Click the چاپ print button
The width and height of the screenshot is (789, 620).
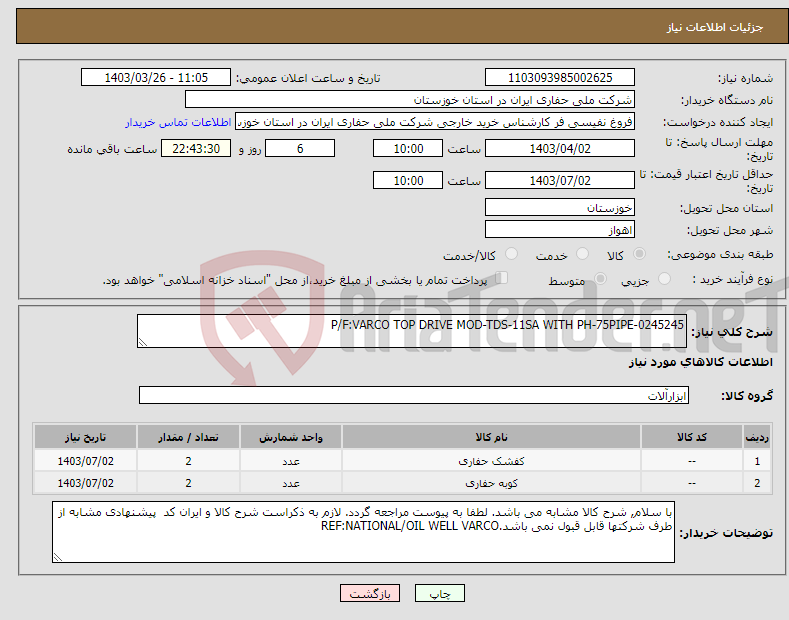(440, 593)
